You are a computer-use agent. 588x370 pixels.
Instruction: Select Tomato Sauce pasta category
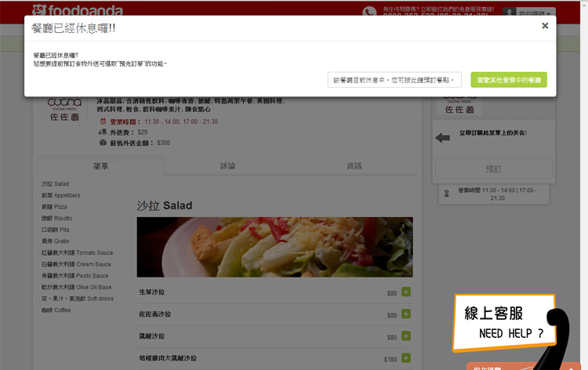[77, 252]
